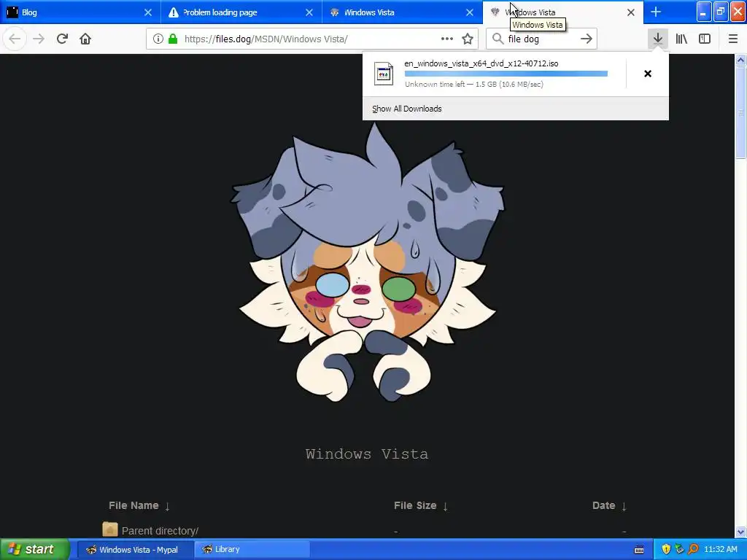Screen dimensions: 747x560
Task: Click the search magnifier icon
Action: (498, 39)
